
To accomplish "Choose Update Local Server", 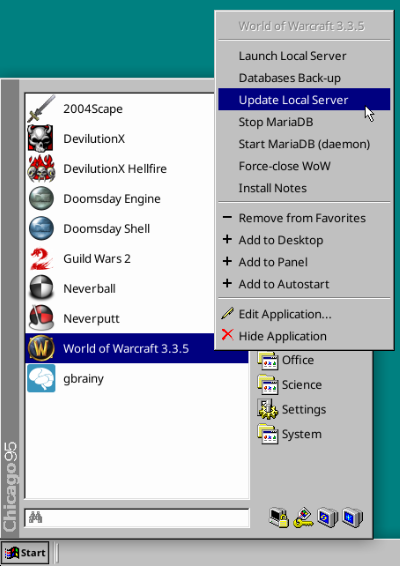I will pyautogui.click(x=304, y=100).
